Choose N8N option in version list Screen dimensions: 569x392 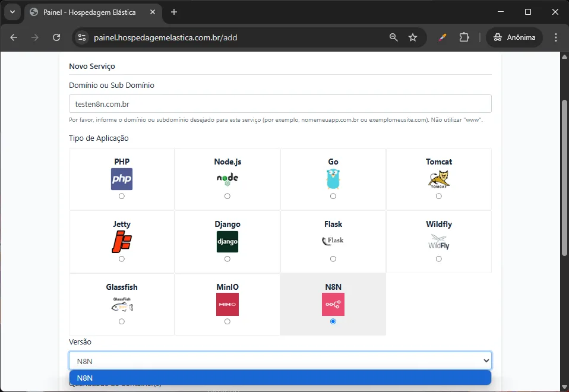click(280, 378)
